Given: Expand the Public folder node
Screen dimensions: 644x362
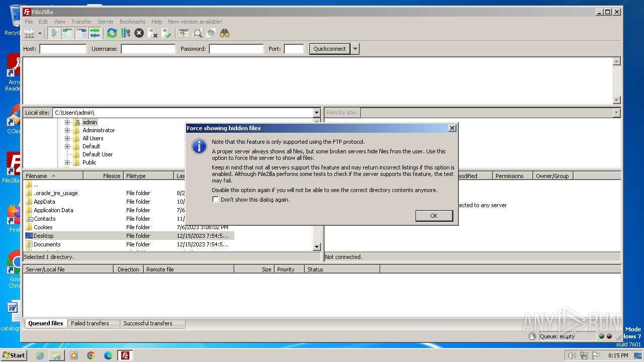Looking at the screenshot, I should pyautogui.click(x=67, y=162).
